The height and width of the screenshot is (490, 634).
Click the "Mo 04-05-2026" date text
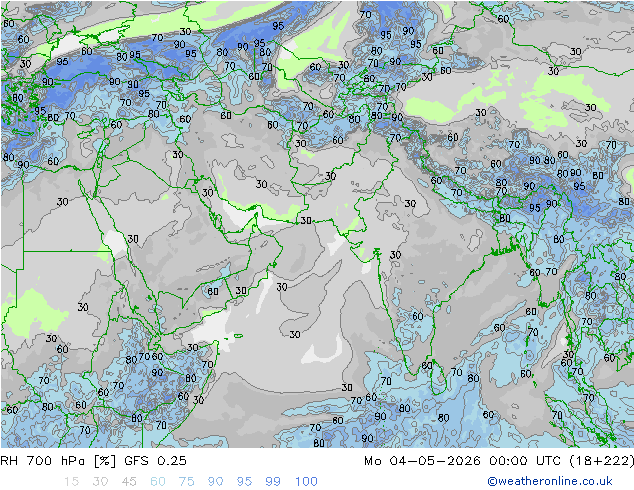422,460
